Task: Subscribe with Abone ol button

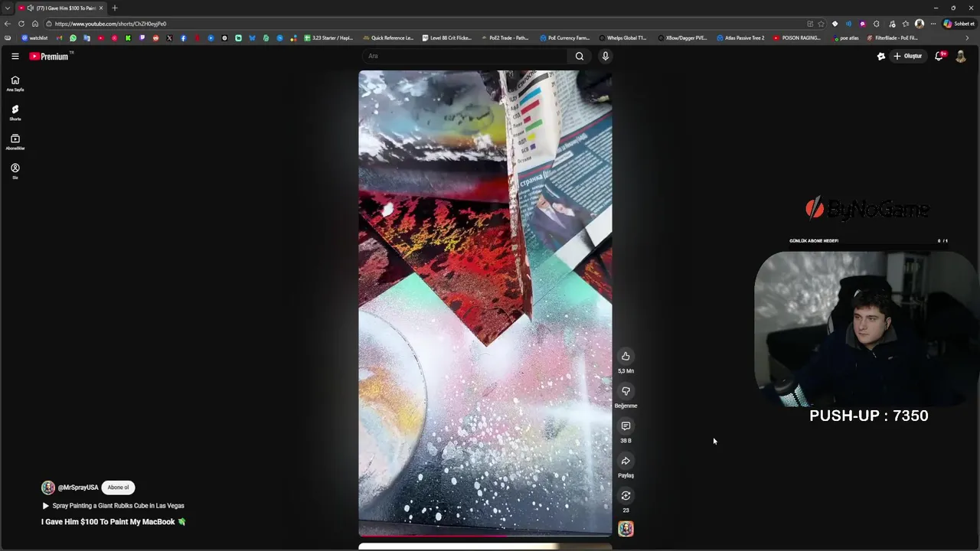Action: click(118, 487)
